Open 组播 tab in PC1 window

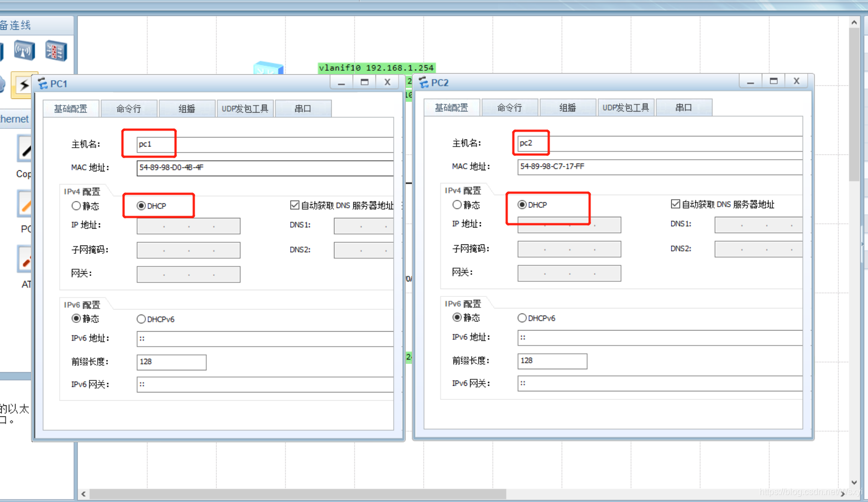click(x=187, y=108)
